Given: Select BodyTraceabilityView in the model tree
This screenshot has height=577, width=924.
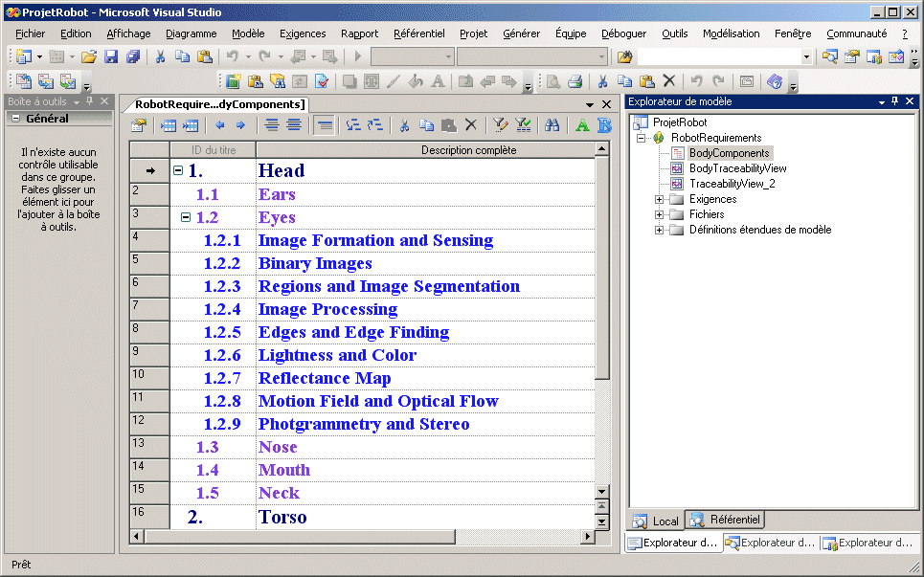Looking at the screenshot, I should 737,168.
